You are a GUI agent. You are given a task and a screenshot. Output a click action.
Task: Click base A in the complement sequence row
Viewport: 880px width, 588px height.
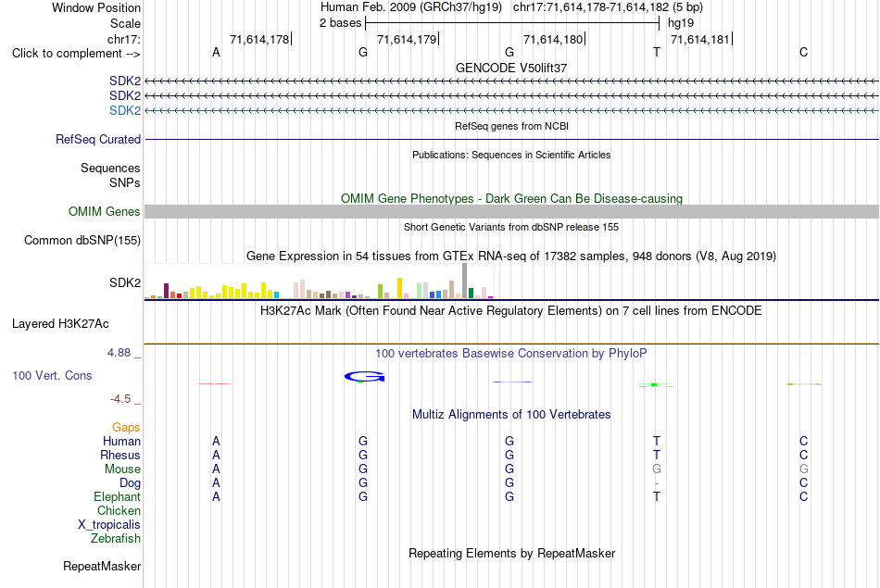click(x=216, y=52)
